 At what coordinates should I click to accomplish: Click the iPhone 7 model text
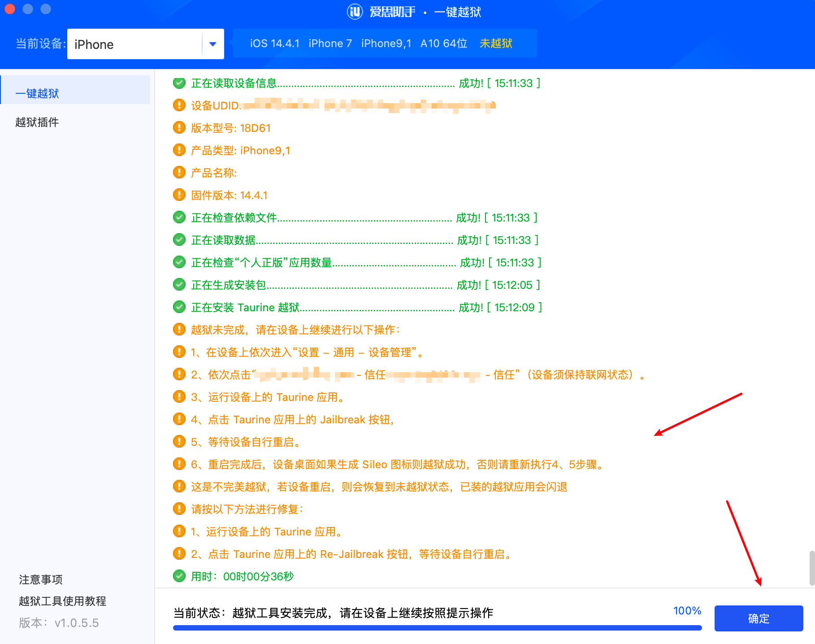(330, 44)
